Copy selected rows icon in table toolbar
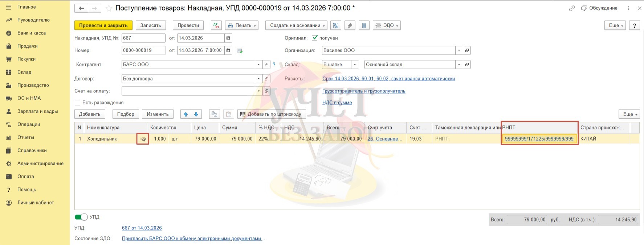This screenshot has height=245, width=644. [x=214, y=114]
